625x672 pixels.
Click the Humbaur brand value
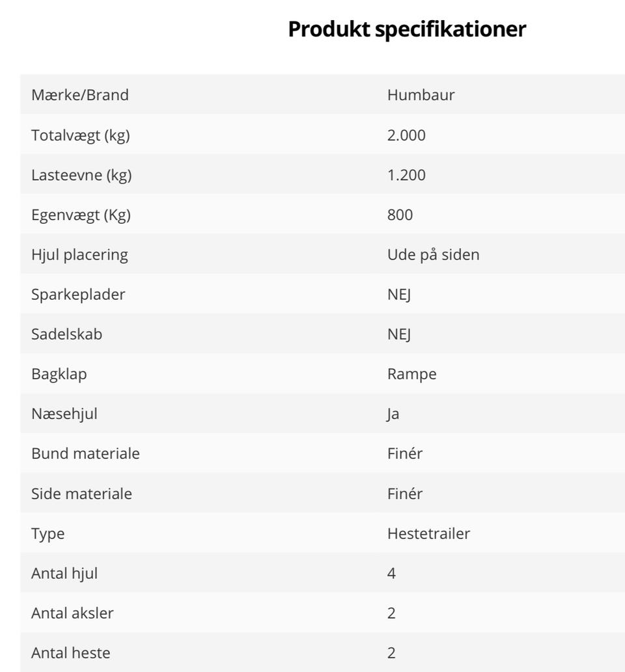pos(421,95)
